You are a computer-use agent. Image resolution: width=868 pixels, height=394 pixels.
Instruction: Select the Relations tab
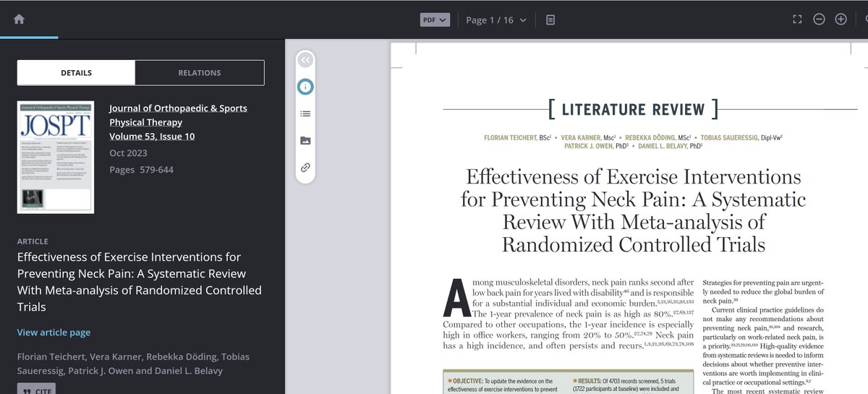click(x=200, y=73)
